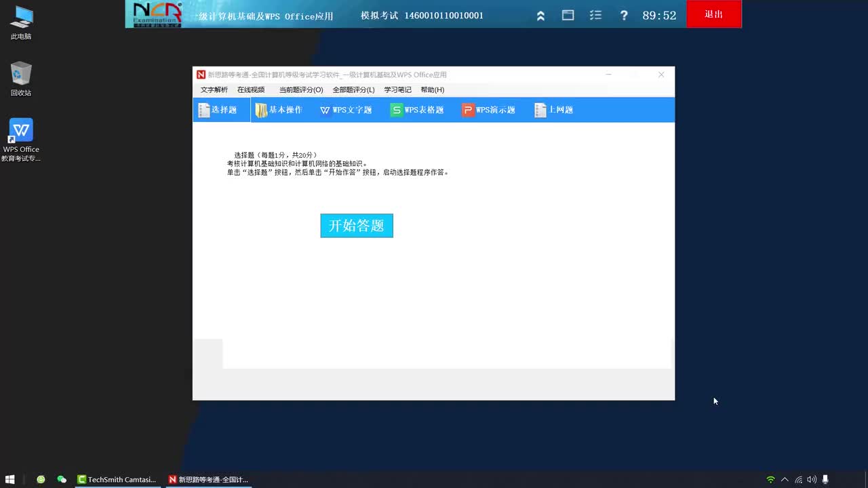Show the question checklist icon in exam bar

coord(596,15)
